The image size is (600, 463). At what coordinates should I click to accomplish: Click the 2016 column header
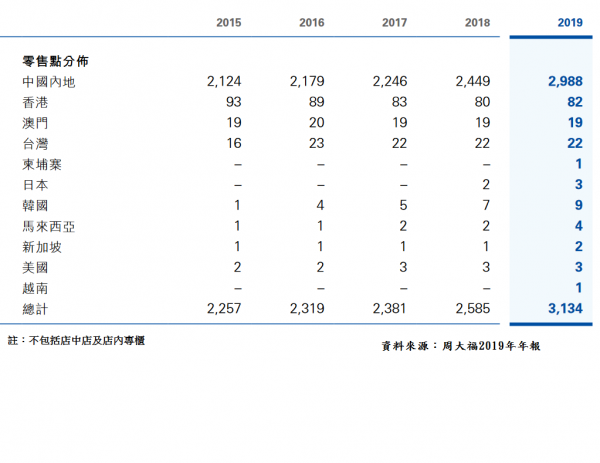312,23
